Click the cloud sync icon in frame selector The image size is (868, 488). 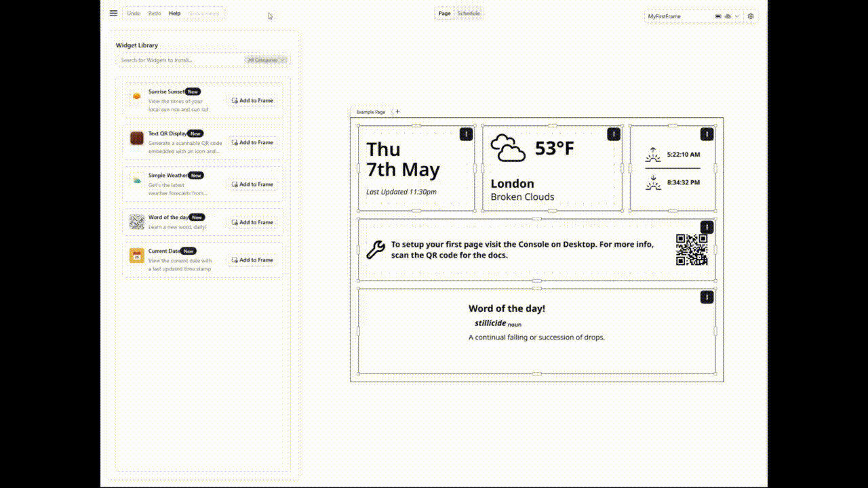[728, 16]
